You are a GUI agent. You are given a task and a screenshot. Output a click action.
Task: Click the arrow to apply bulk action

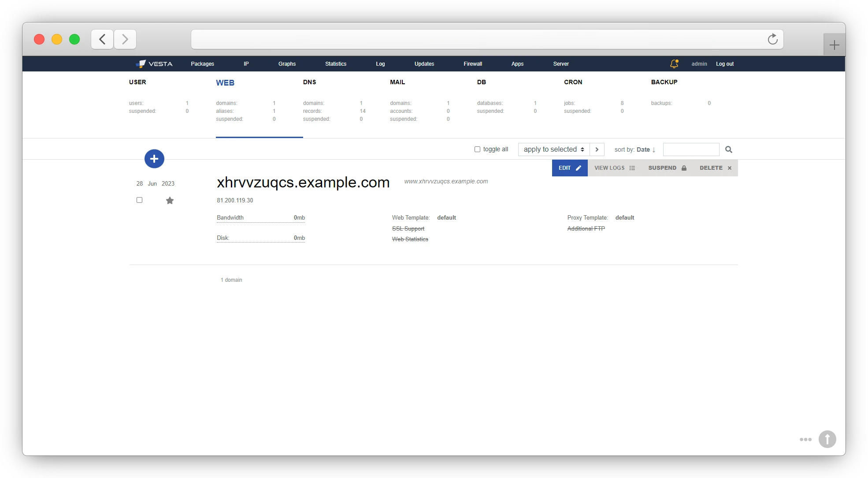[x=597, y=149]
